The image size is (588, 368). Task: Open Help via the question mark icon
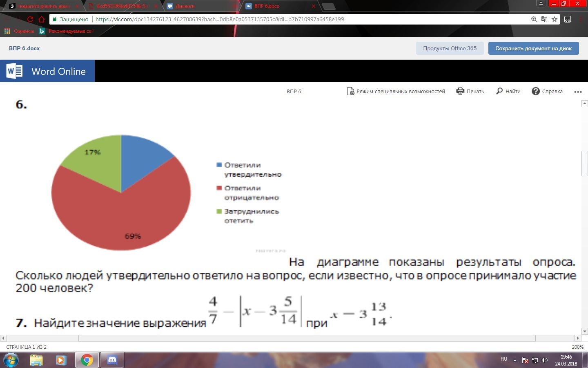(x=536, y=91)
